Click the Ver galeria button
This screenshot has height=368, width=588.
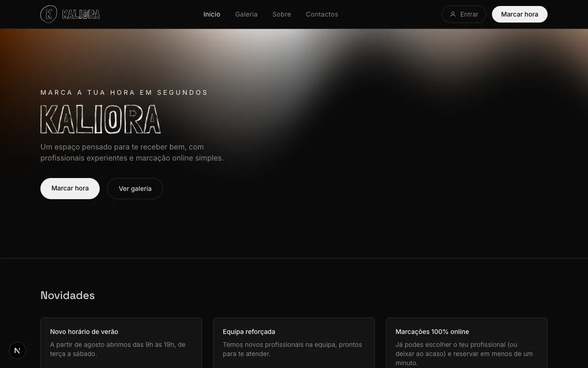135,189
